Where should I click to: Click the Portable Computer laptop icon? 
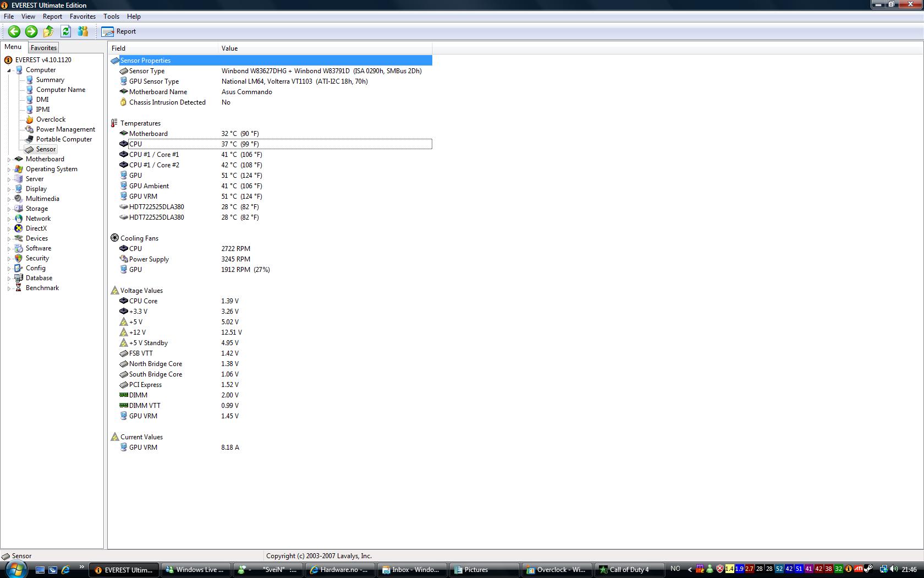coord(29,139)
